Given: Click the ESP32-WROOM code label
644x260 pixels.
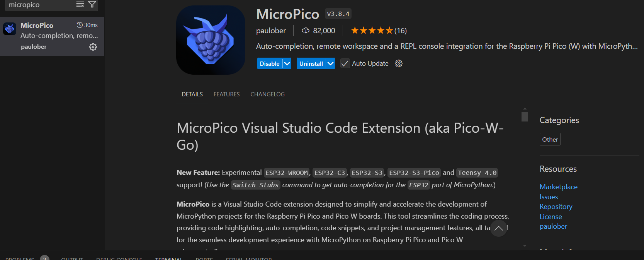Looking at the screenshot, I should [287, 173].
